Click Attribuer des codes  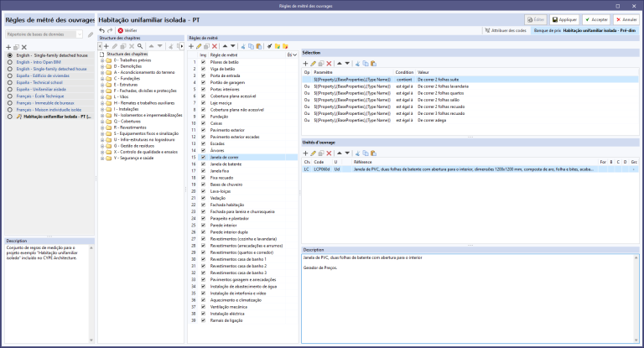click(506, 30)
